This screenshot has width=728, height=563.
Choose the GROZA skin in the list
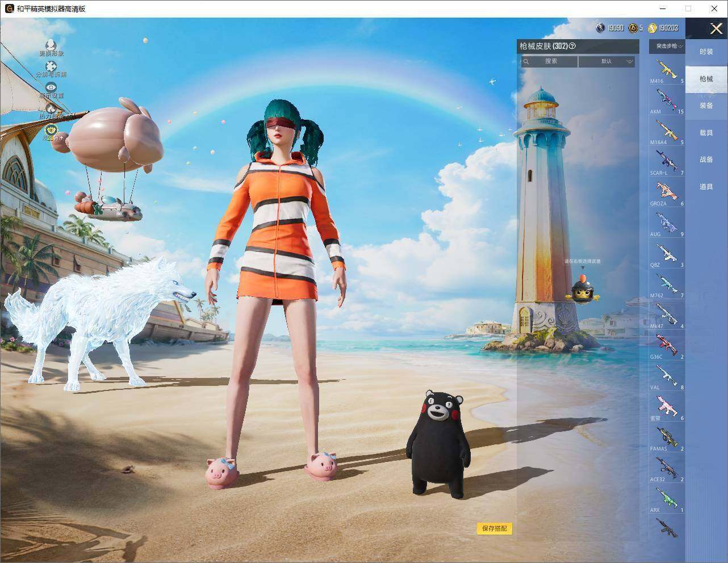point(667,192)
